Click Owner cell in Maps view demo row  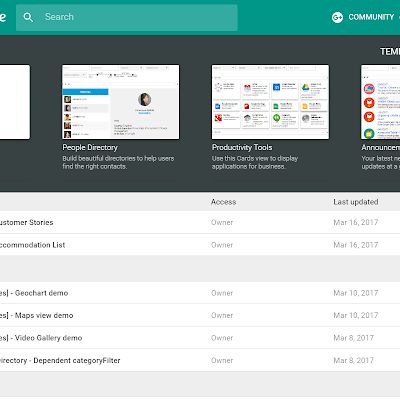pos(222,315)
